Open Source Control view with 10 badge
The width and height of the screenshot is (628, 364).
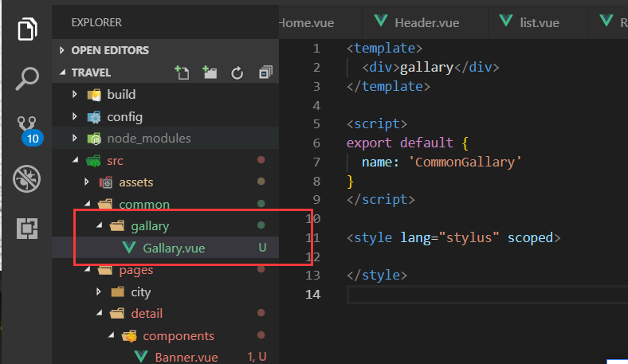coord(29,131)
